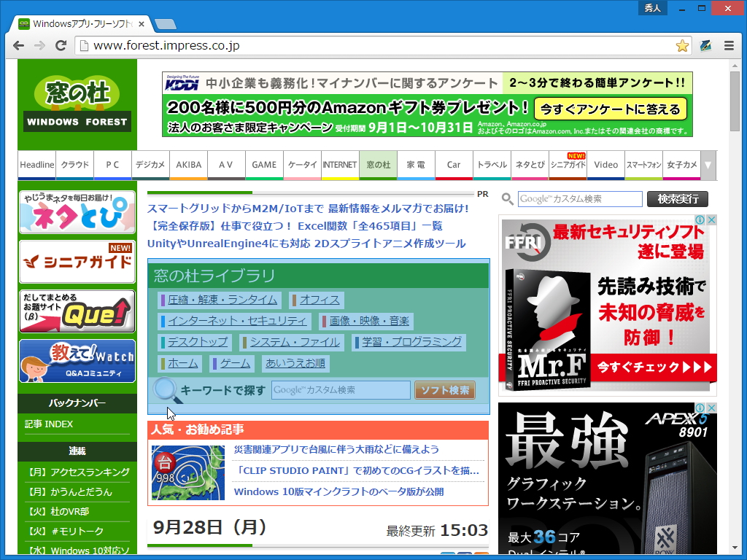This screenshot has height=560, width=747.
Task: Open the Video tab
Action: click(606, 165)
